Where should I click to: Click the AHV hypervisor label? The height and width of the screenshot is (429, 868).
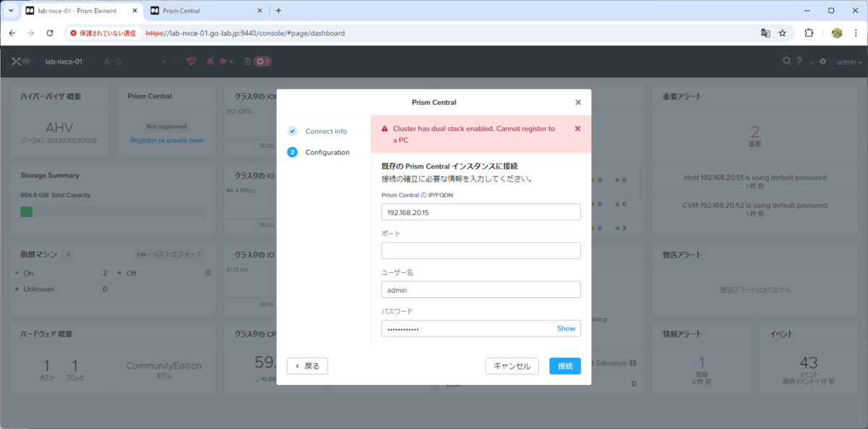tap(59, 127)
